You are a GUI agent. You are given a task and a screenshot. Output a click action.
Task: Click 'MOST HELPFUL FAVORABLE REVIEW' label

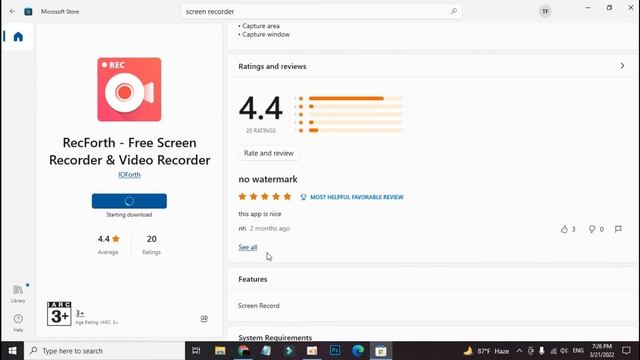coord(356,197)
